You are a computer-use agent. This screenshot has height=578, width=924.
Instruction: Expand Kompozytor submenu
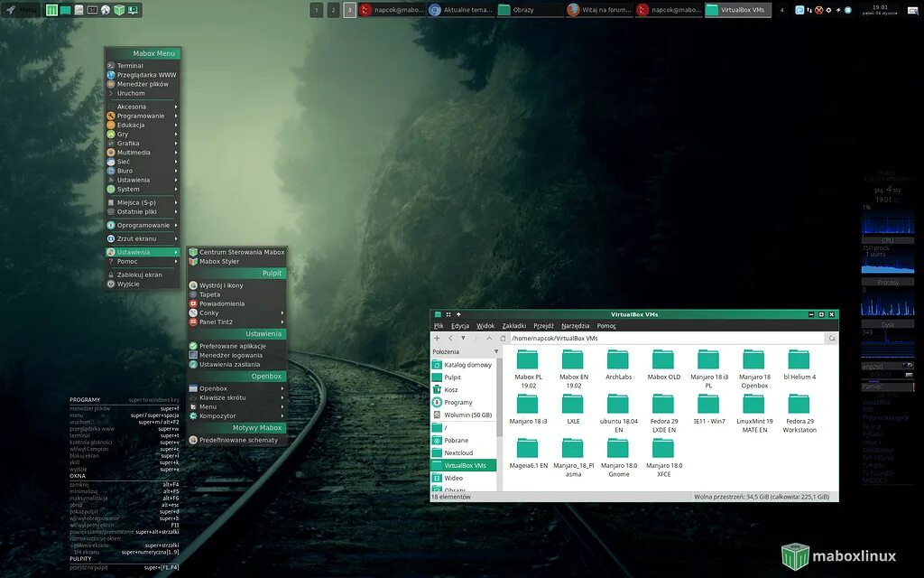click(x=236, y=415)
